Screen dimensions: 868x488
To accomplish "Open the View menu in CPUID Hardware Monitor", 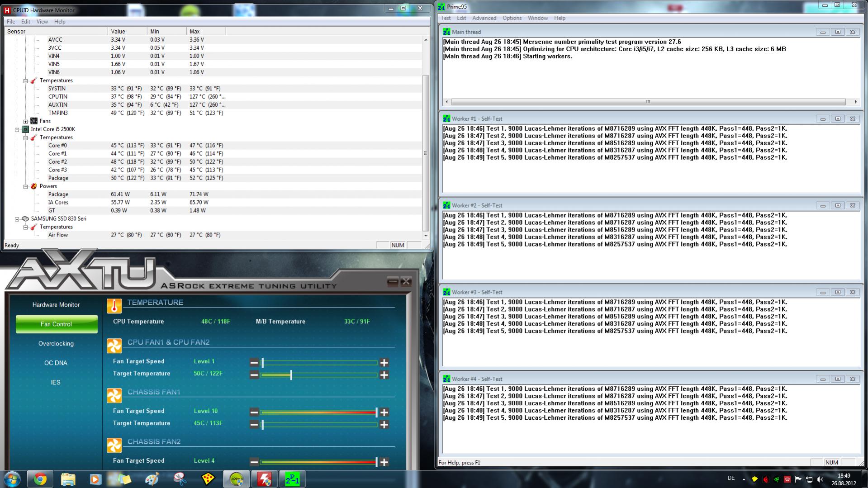I will 42,22.
